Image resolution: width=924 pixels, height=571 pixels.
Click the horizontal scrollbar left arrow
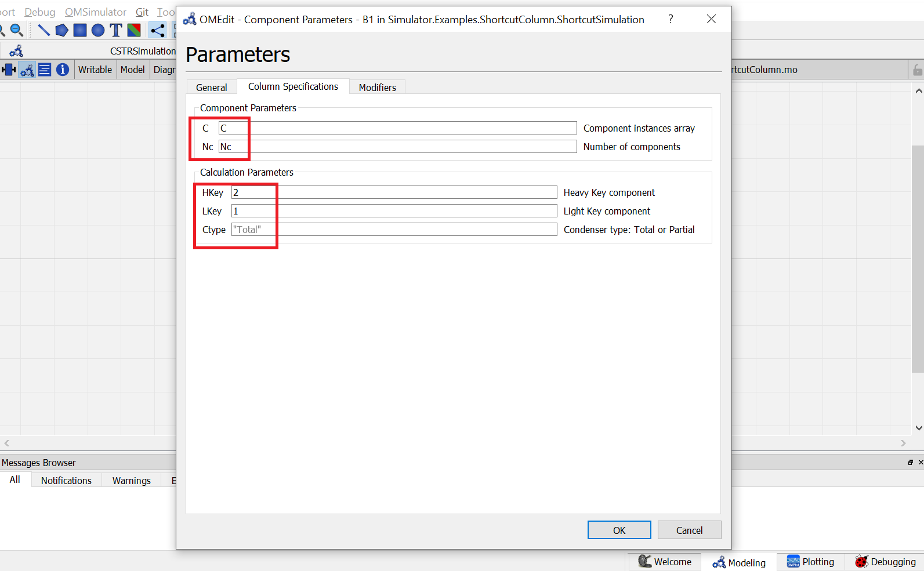7,443
